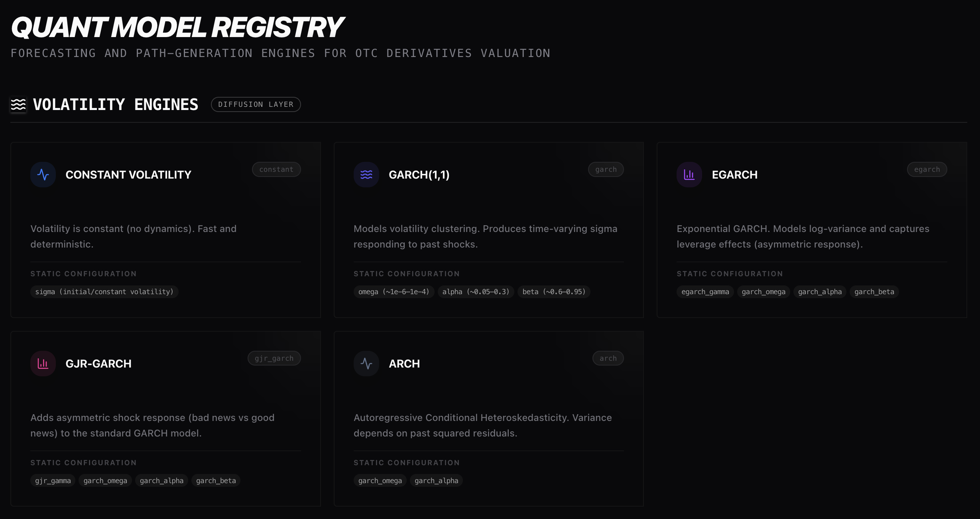980x519 pixels.
Task: Click the Diffusion Layer badge
Action: [x=256, y=104]
